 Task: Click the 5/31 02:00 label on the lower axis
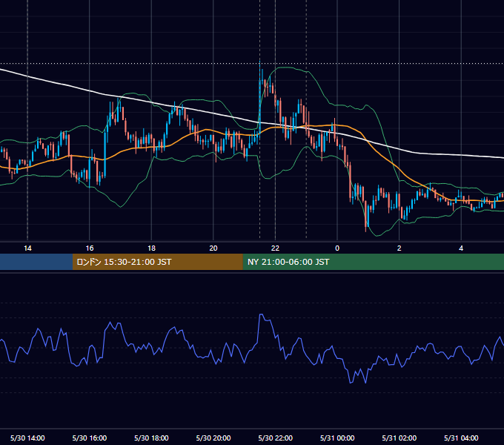click(x=399, y=438)
